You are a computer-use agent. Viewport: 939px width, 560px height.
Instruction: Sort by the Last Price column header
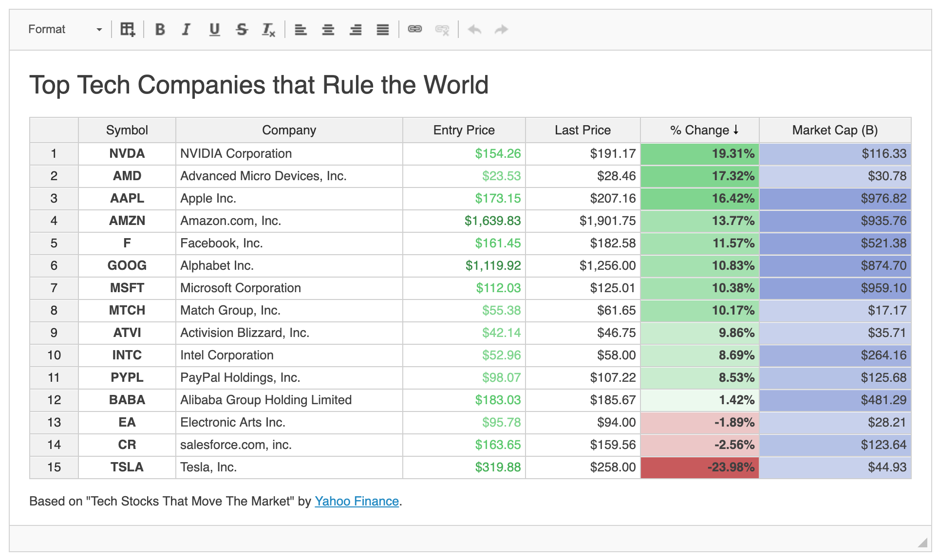pos(583,130)
